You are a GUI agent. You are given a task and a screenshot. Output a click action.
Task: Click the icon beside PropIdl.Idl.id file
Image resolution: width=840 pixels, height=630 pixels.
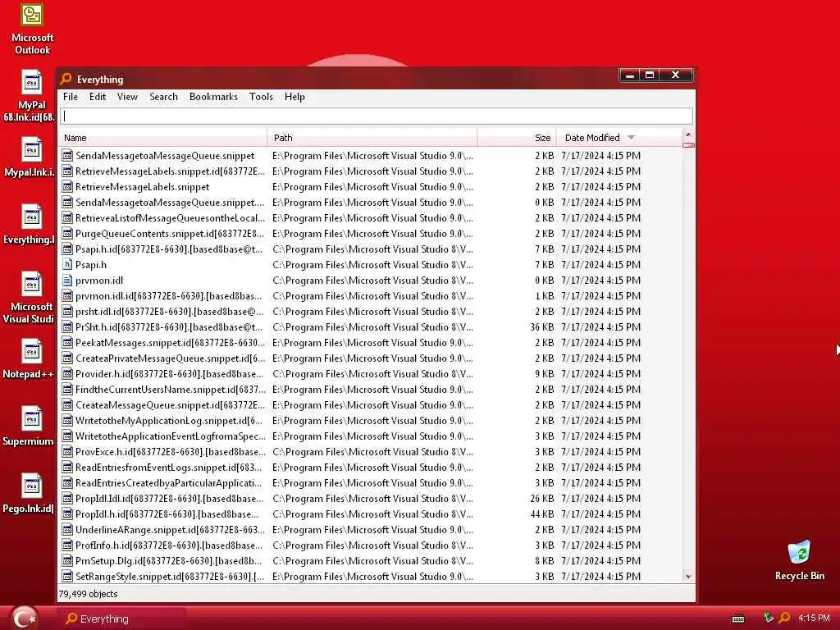coord(67,499)
